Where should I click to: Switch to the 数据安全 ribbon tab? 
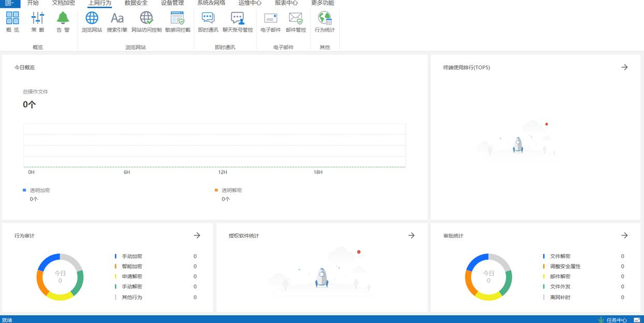point(136,3)
